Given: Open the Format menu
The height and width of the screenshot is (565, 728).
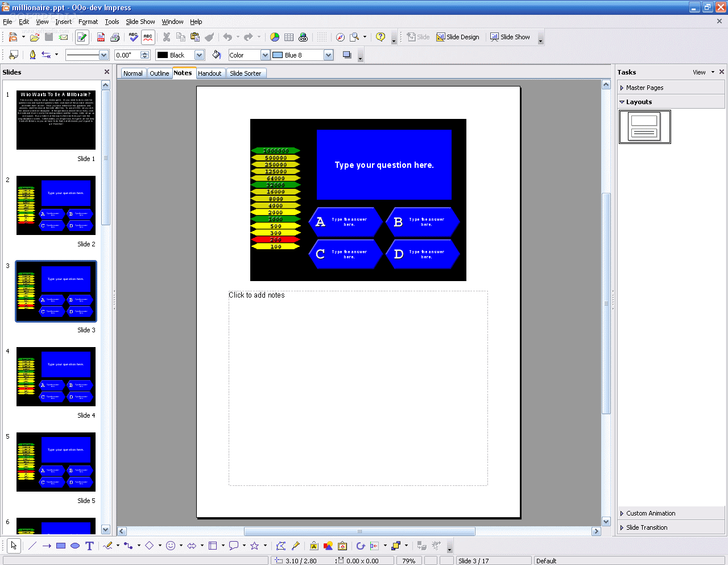Looking at the screenshot, I should (88, 22).
